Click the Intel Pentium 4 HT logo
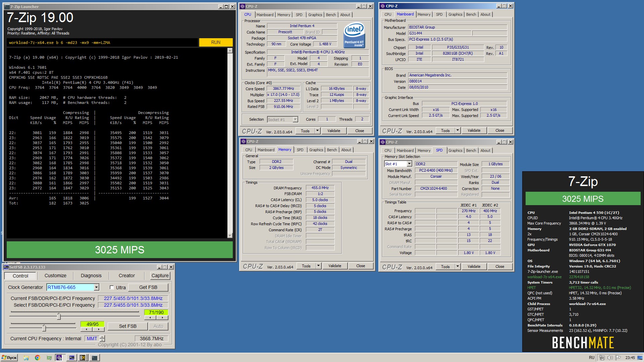 click(354, 35)
